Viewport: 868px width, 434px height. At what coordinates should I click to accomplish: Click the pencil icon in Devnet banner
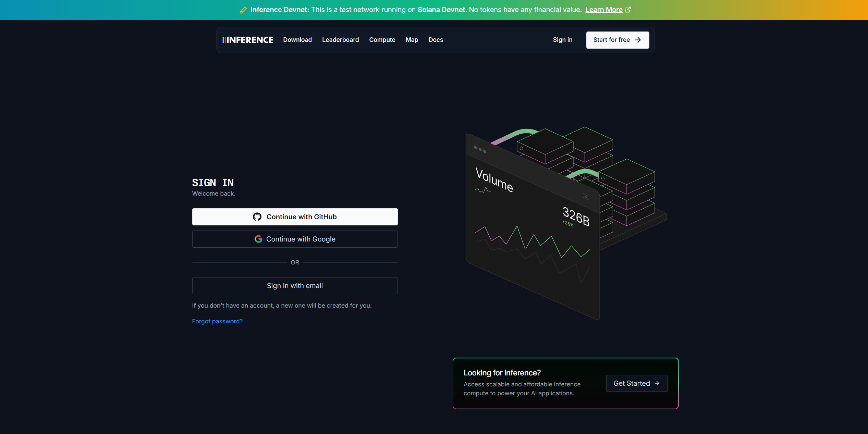click(x=243, y=10)
